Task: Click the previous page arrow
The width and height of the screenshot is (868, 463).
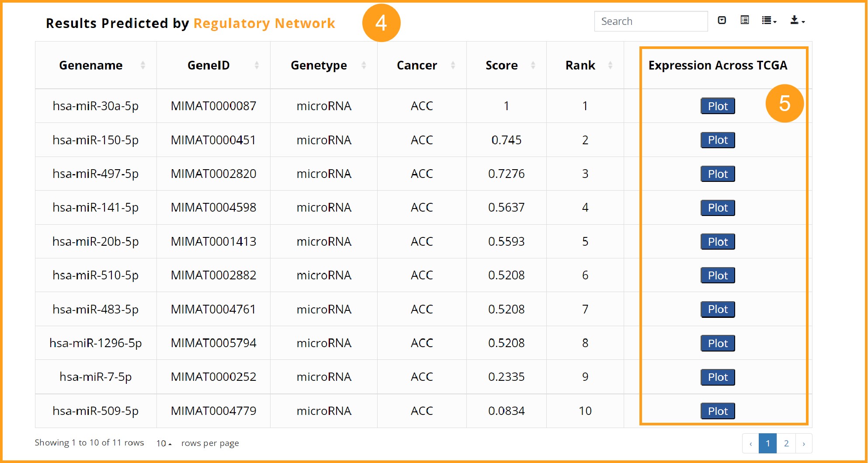Action: click(750, 443)
